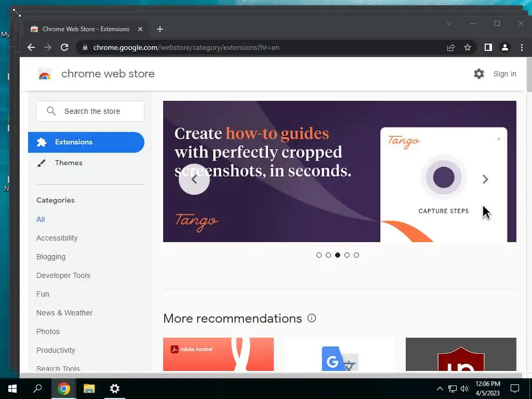Open File Explorer from taskbar
The height and width of the screenshot is (399, 532).
click(89, 389)
